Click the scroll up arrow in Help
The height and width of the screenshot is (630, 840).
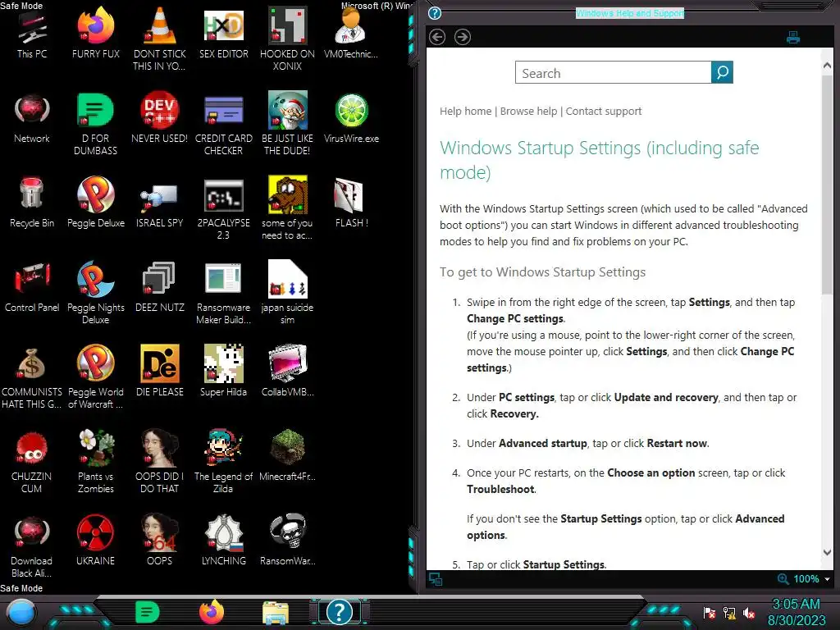[x=827, y=66]
